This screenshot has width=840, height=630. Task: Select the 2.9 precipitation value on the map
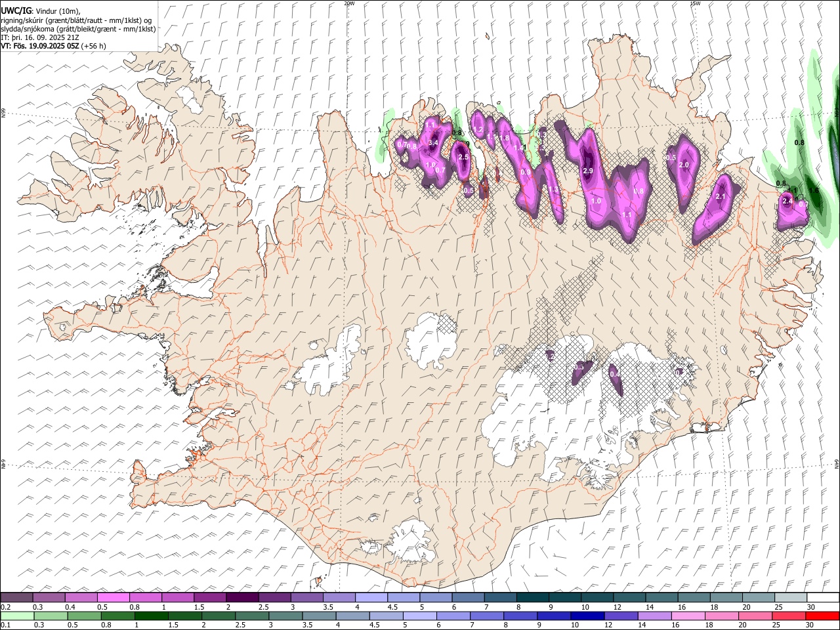pos(588,171)
